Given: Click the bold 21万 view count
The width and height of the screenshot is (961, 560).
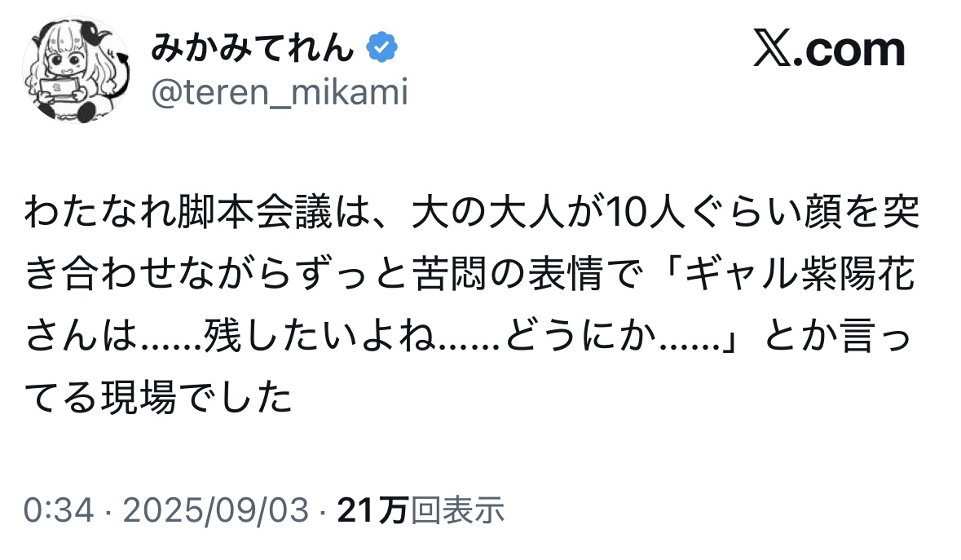Looking at the screenshot, I should pyautogui.click(x=372, y=511).
